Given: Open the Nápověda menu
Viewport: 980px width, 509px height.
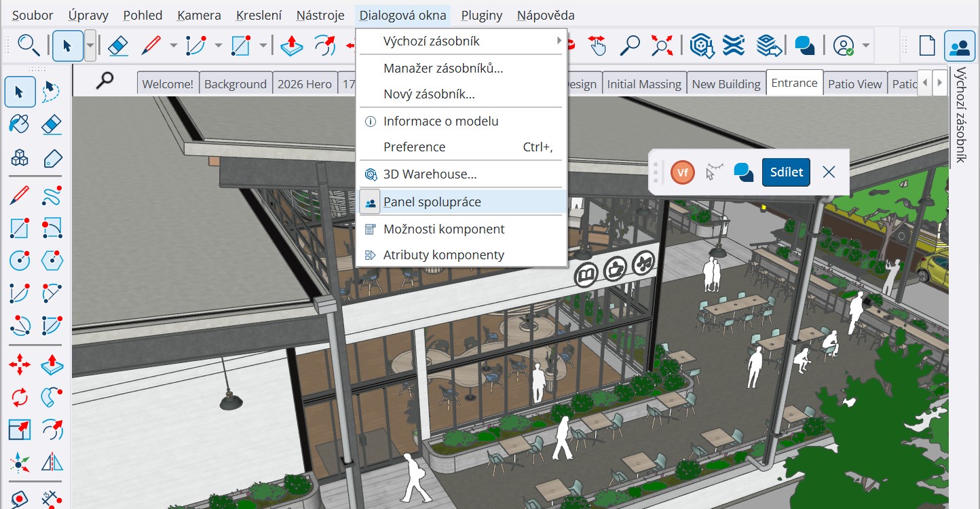Looking at the screenshot, I should 545,15.
